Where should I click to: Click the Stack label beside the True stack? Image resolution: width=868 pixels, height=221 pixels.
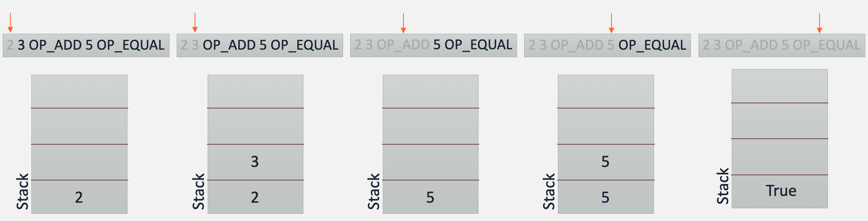click(x=723, y=186)
